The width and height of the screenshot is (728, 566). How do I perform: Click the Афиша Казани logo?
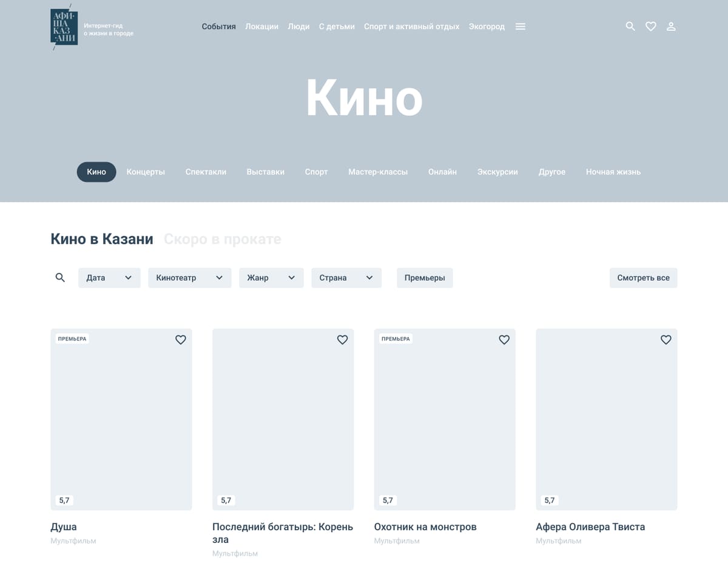click(x=64, y=27)
